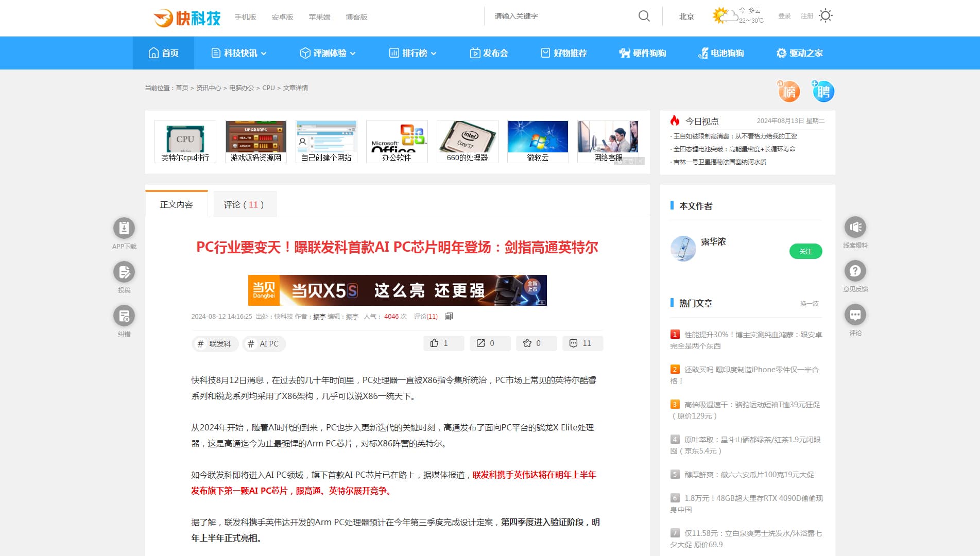
Task: Click 换一波 to refresh hot articles
Action: 809,304
